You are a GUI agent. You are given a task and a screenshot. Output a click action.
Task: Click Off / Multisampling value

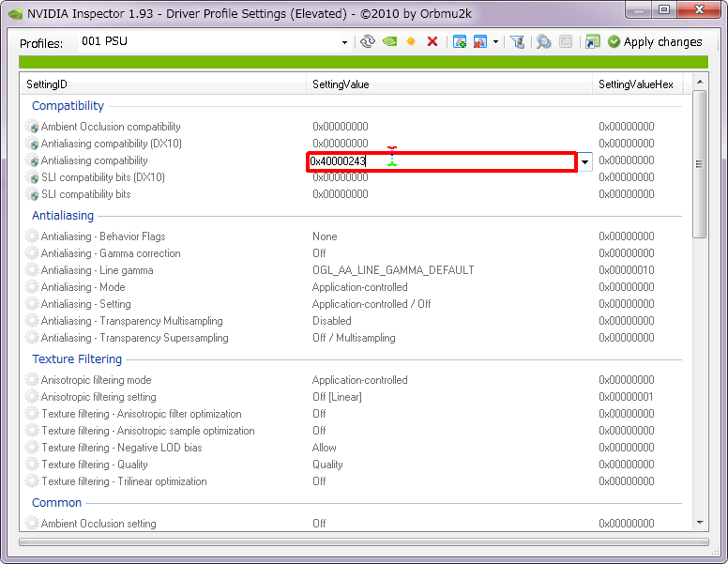pos(354,338)
